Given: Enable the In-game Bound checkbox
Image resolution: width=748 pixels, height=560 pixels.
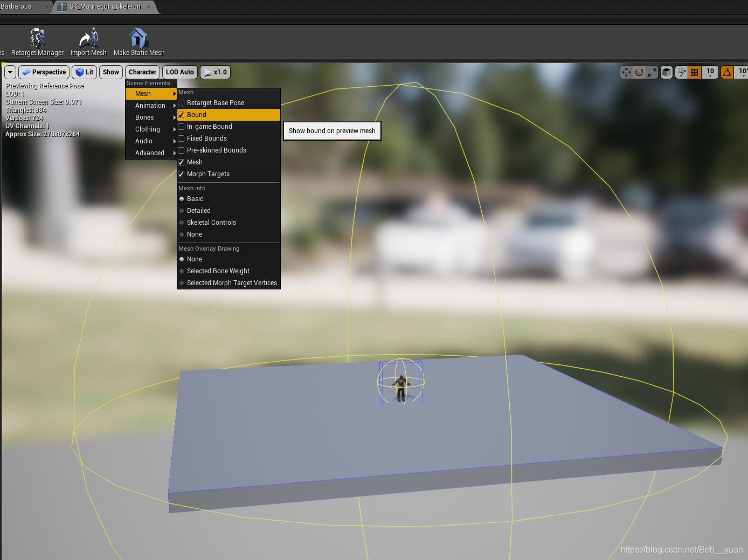Looking at the screenshot, I should click(x=182, y=127).
